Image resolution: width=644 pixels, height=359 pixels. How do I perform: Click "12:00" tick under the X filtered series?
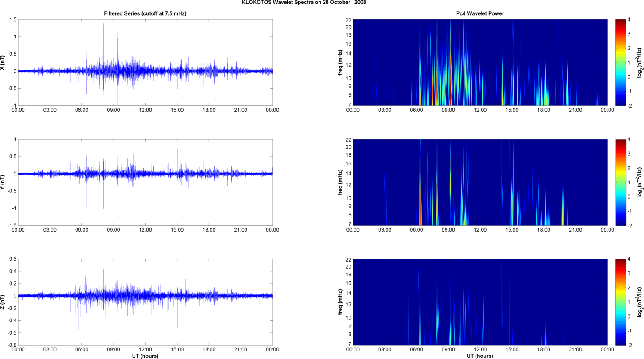click(145, 110)
